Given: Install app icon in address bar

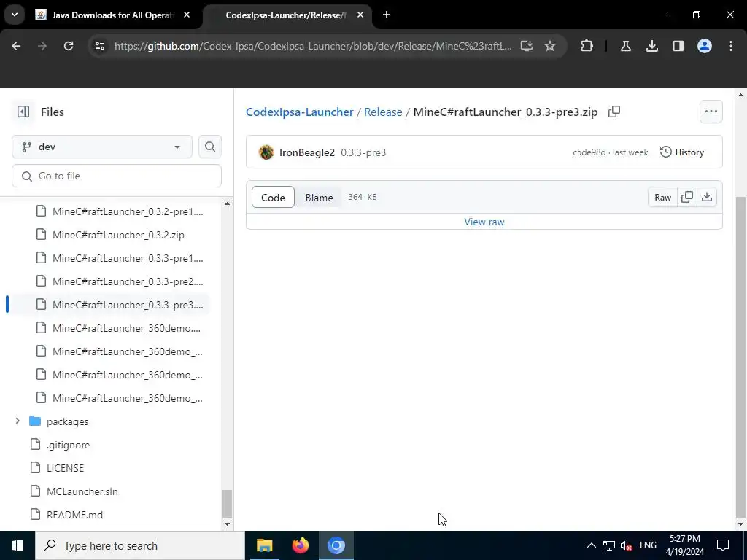Looking at the screenshot, I should coord(527,46).
